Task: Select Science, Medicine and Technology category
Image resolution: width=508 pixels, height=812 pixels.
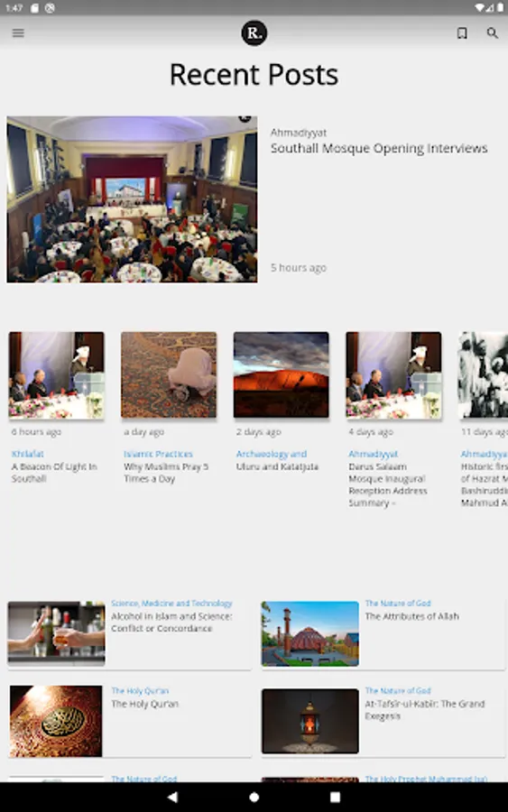Action: 171,604
